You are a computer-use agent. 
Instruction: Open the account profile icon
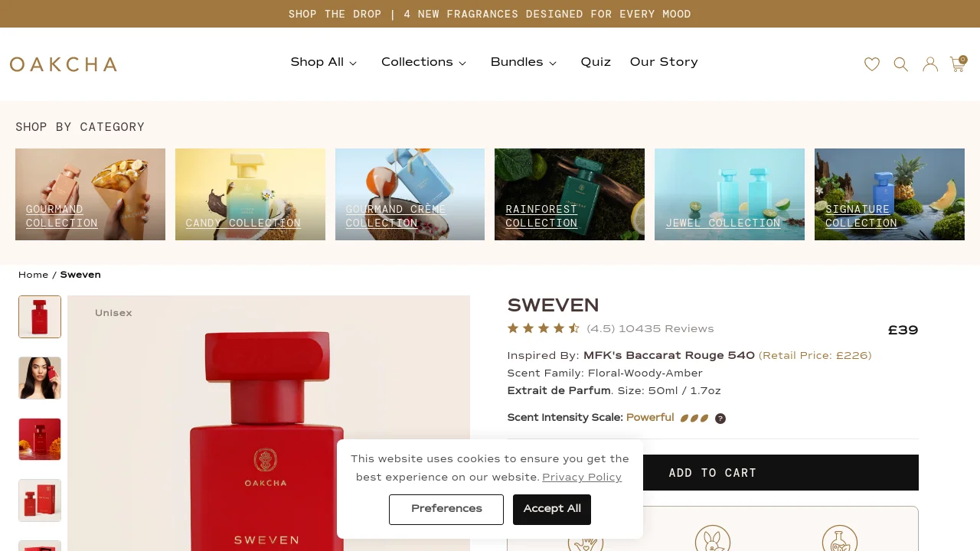(930, 64)
